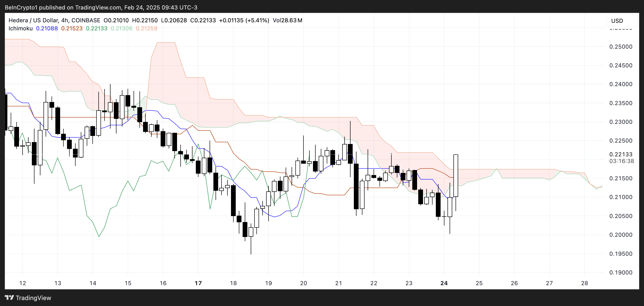Click the COINBASE exchange label
644x306 pixels.
point(86,20)
